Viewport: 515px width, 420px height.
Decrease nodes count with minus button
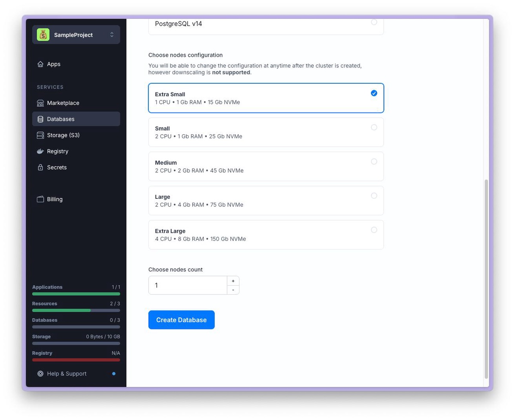(x=233, y=290)
